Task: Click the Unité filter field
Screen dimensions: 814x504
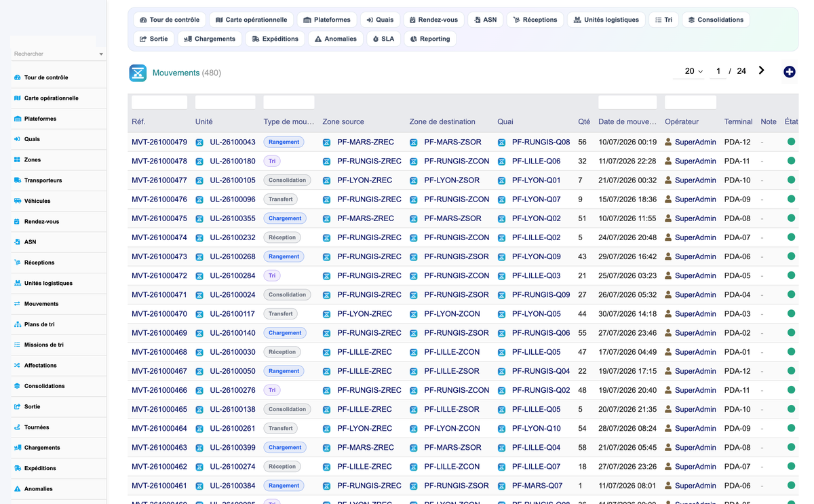Action: point(225,102)
